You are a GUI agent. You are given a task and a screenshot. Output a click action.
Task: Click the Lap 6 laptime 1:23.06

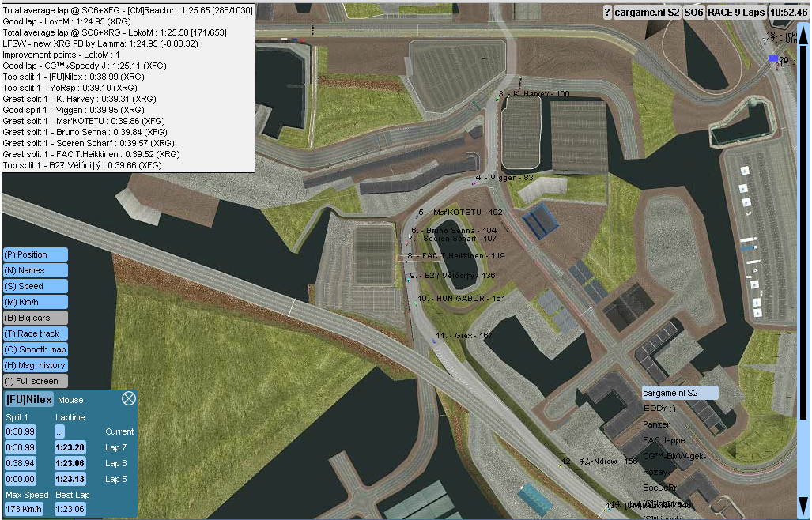pyautogui.click(x=70, y=463)
